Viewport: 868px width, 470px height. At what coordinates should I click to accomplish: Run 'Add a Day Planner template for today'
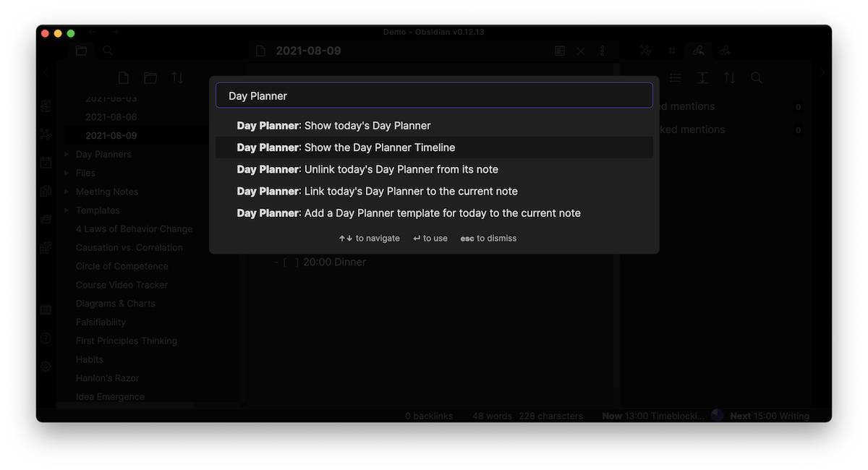tap(434, 213)
